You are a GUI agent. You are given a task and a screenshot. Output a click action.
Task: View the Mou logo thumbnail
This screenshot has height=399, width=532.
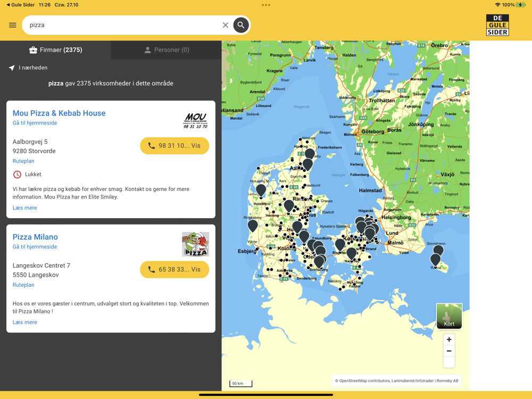[195, 121]
